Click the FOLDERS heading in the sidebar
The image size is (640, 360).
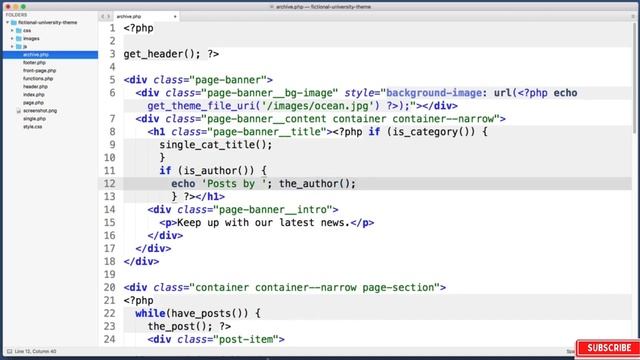pos(16,15)
